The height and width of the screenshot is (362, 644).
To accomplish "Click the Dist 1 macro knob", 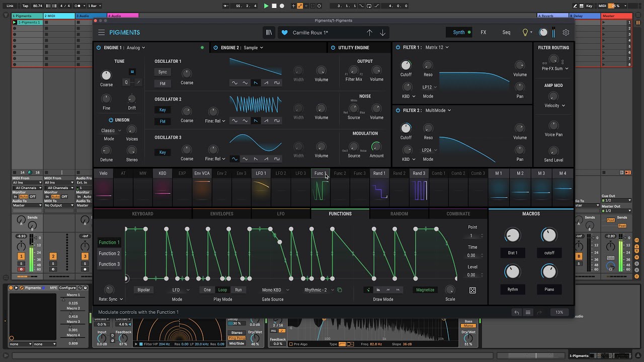I will point(512,235).
